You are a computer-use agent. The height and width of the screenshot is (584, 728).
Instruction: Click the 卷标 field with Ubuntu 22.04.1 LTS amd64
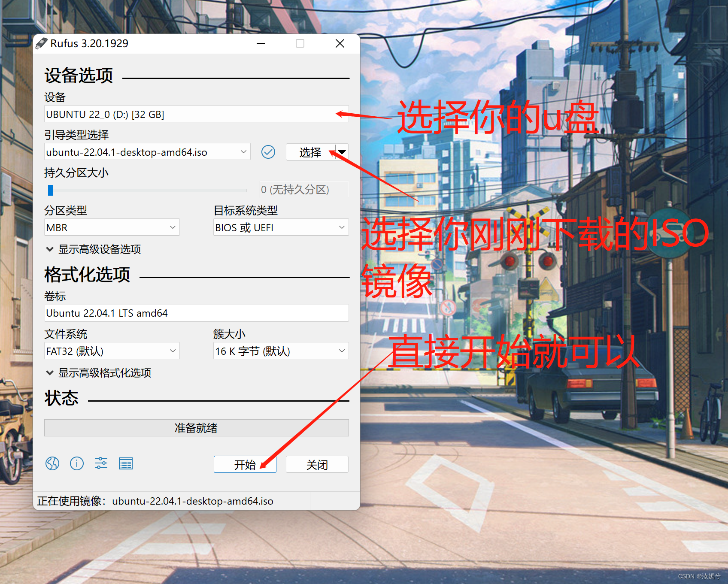click(196, 313)
